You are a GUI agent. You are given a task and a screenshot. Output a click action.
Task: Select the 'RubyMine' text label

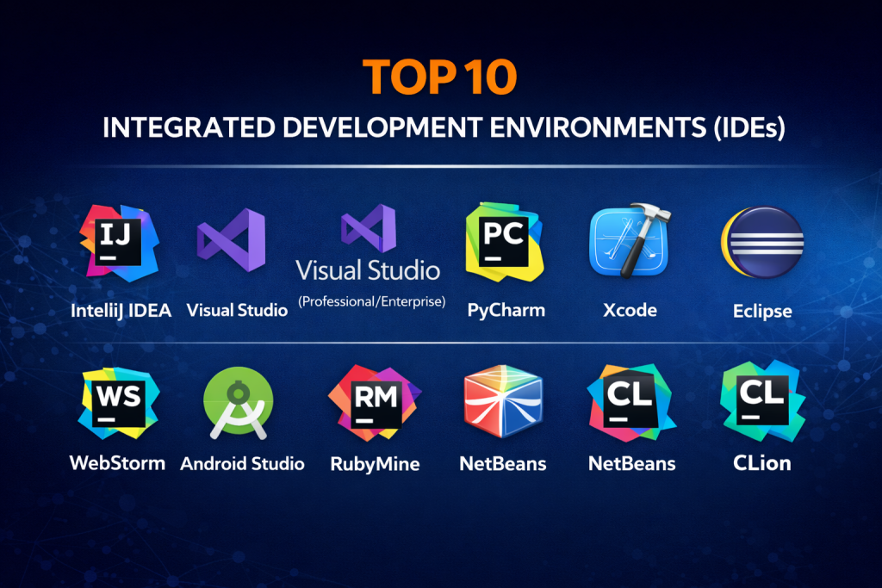pos(375,464)
